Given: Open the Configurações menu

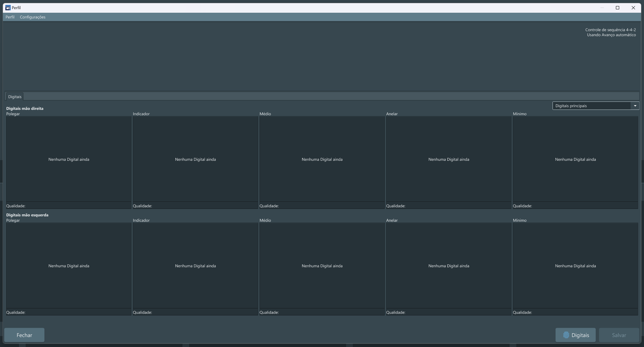Looking at the screenshot, I should [33, 17].
